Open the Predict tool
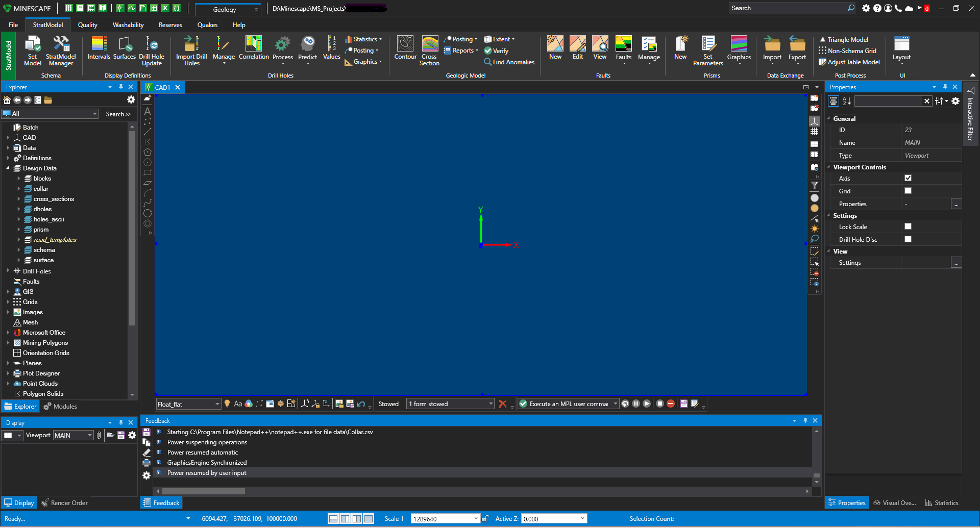The width and height of the screenshot is (980, 528). (307, 49)
